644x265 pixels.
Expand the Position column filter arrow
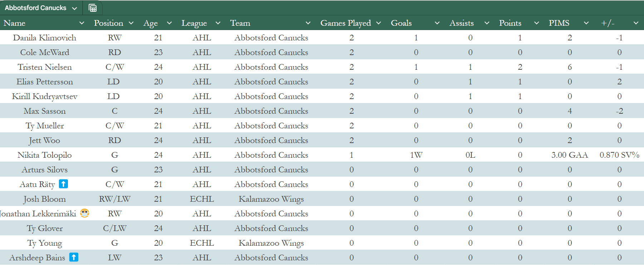pyautogui.click(x=131, y=23)
